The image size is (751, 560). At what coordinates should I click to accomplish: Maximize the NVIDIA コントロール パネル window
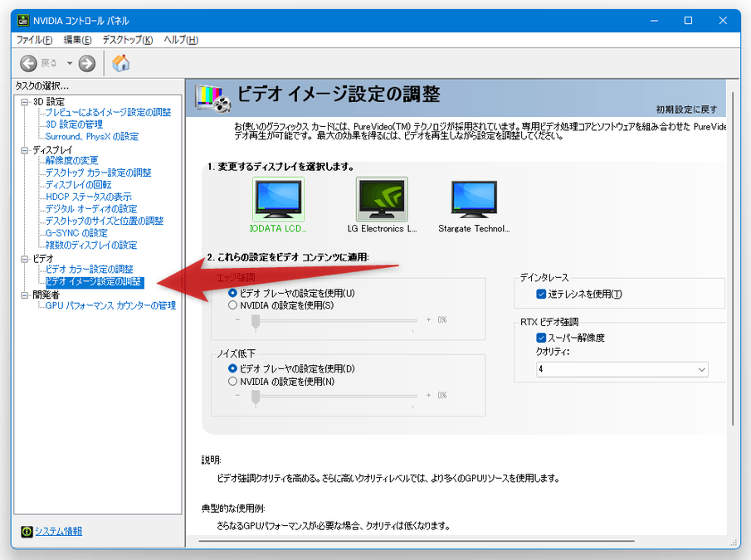688,21
